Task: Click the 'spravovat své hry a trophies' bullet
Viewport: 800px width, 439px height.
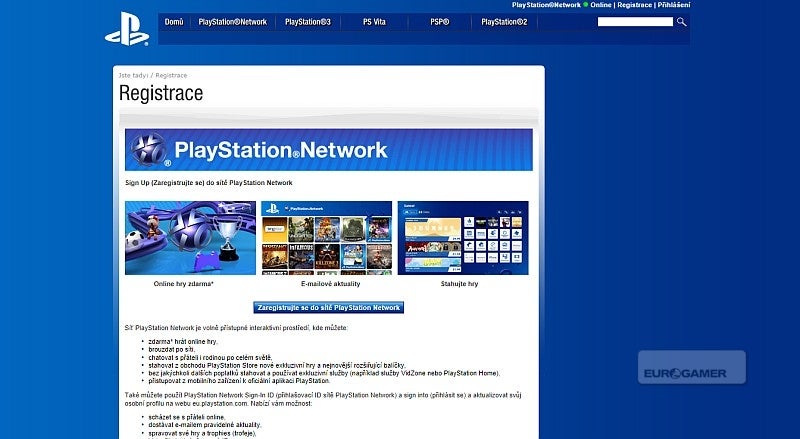Action: pyautogui.click(x=202, y=433)
